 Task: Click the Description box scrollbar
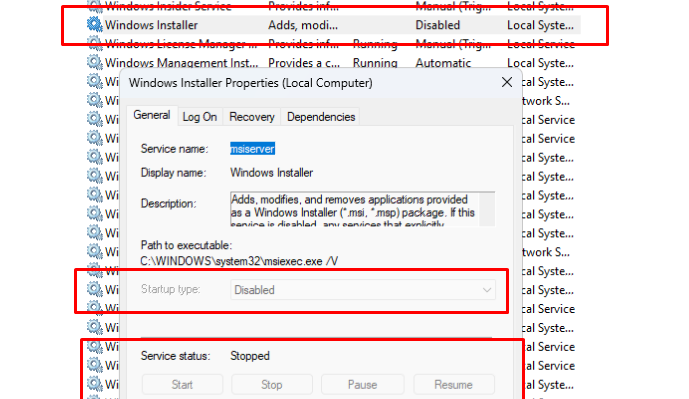click(x=487, y=209)
